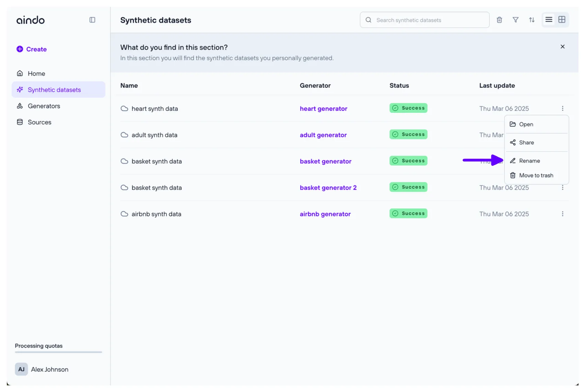Expand options for basket generator 2 row

[562, 188]
